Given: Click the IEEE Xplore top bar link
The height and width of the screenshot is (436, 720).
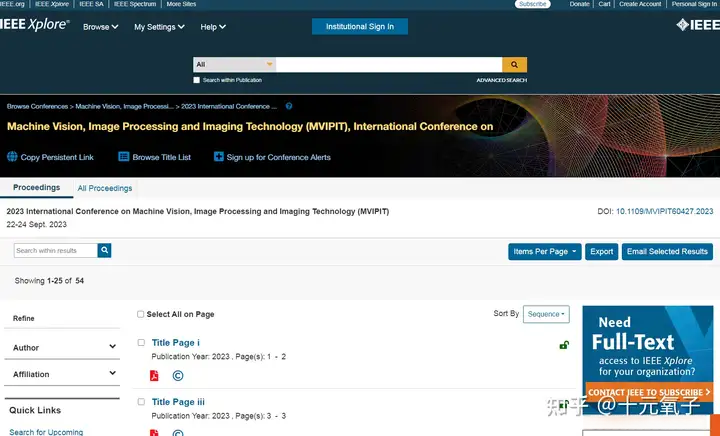Looking at the screenshot, I should tap(52, 4).
